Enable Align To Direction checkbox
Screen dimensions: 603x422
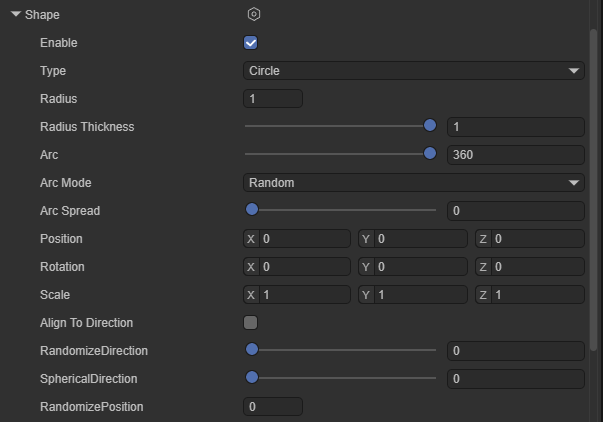click(251, 323)
